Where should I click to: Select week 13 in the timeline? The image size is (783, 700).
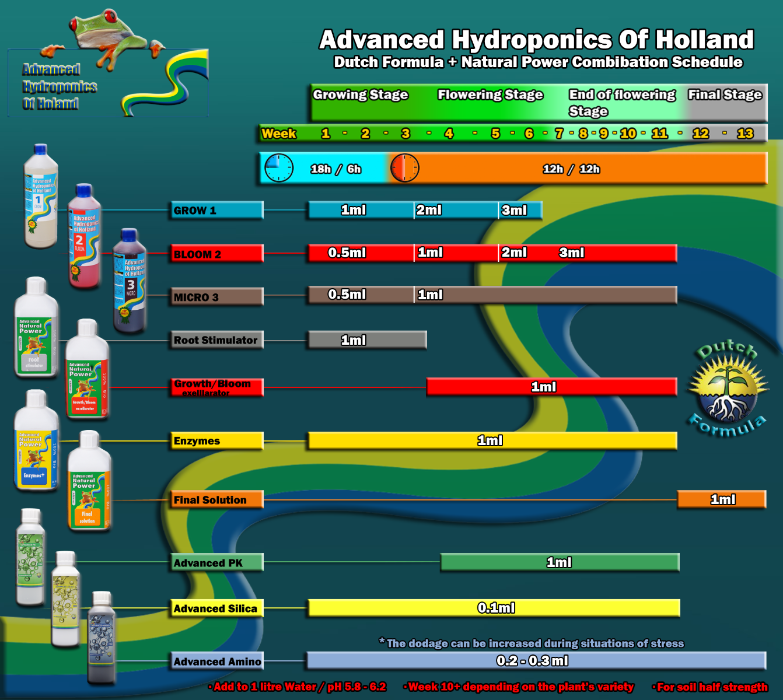745,134
